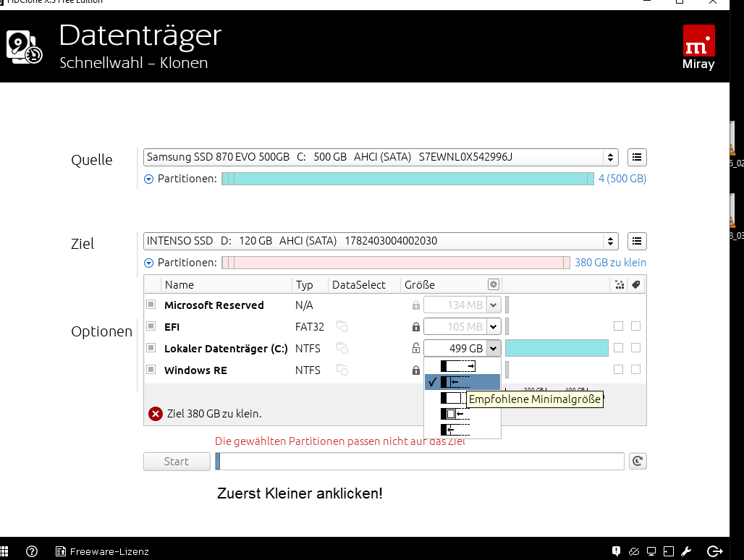
Task: Click the source partition bar in cyan
Action: click(407, 179)
